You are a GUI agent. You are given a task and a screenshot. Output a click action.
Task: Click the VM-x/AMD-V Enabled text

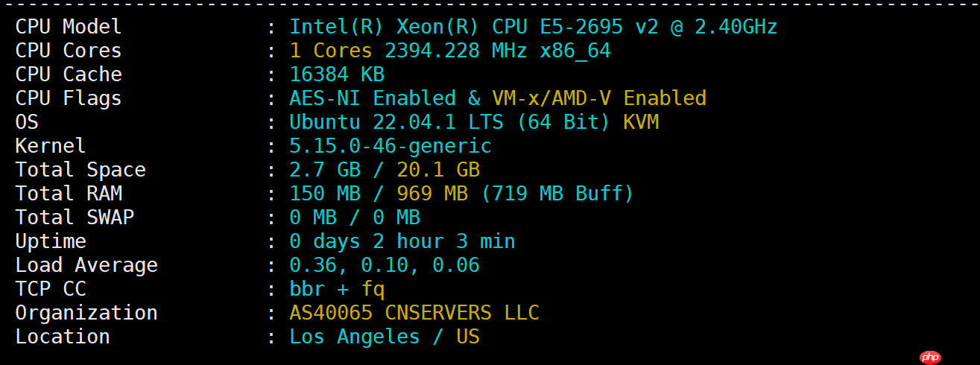[x=598, y=98]
